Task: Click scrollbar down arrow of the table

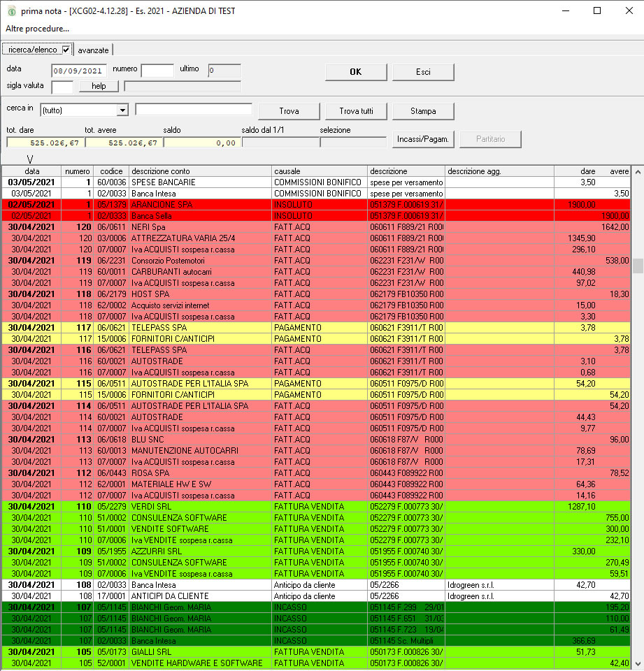Action: [x=638, y=664]
